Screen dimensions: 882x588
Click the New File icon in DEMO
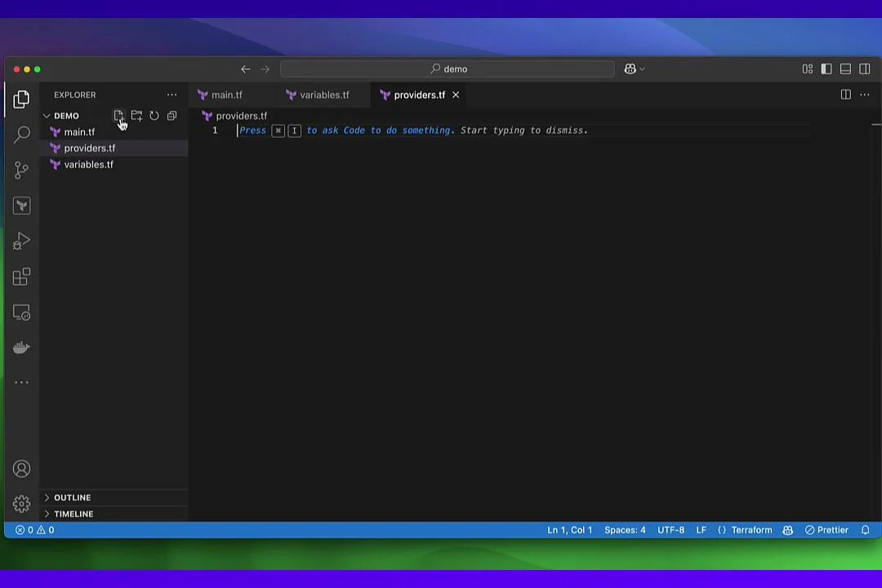pyautogui.click(x=118, y=115)
